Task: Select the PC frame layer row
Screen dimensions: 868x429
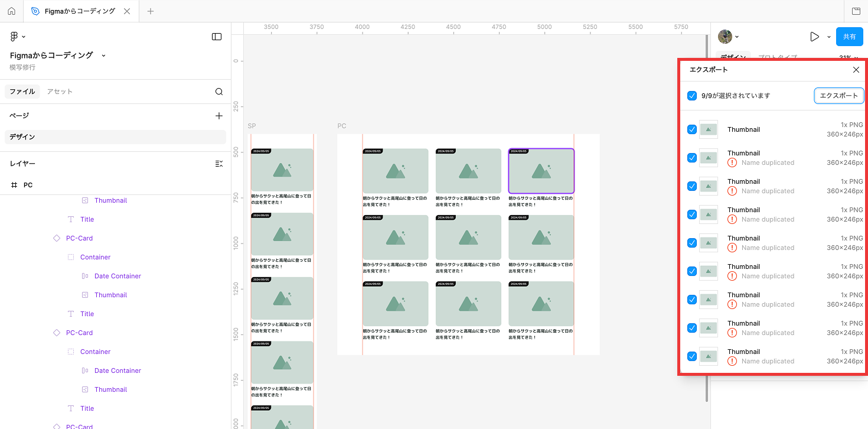Action: [x=115, y=185]
